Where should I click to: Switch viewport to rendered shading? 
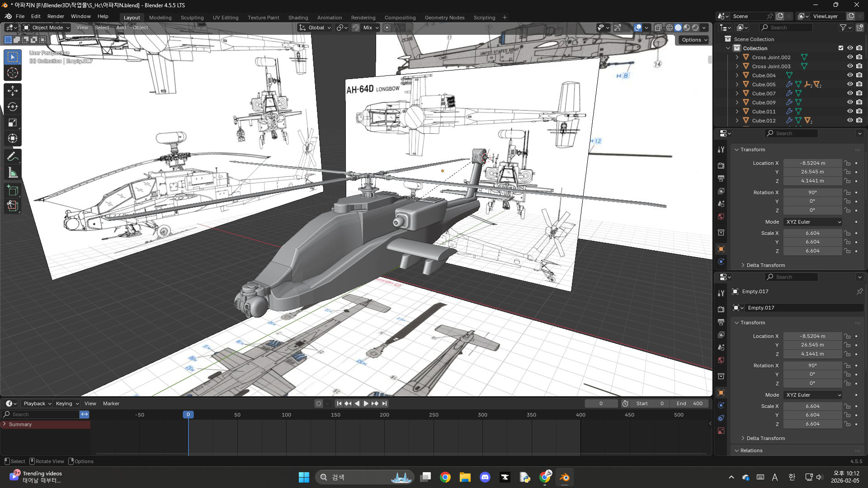(695, 28)
